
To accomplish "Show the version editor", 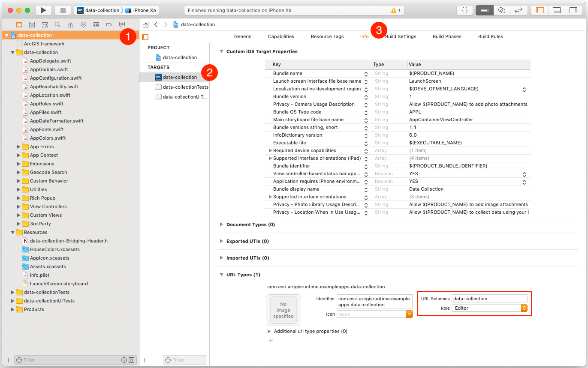I will 518,10.
